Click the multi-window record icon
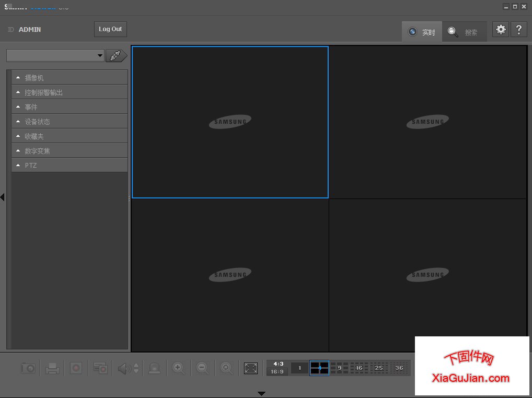Viewport: 532px width, 398px height. pos(100,368)
